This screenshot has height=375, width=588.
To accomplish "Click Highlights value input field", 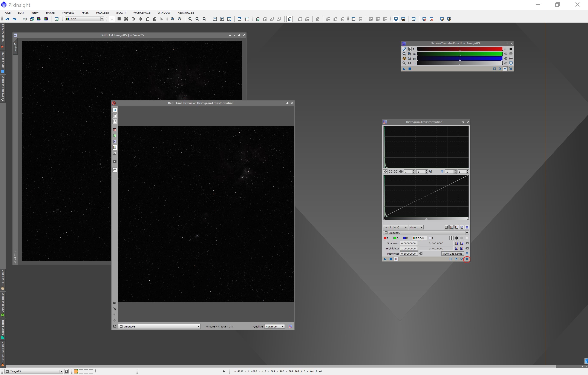I will [409, 248].
